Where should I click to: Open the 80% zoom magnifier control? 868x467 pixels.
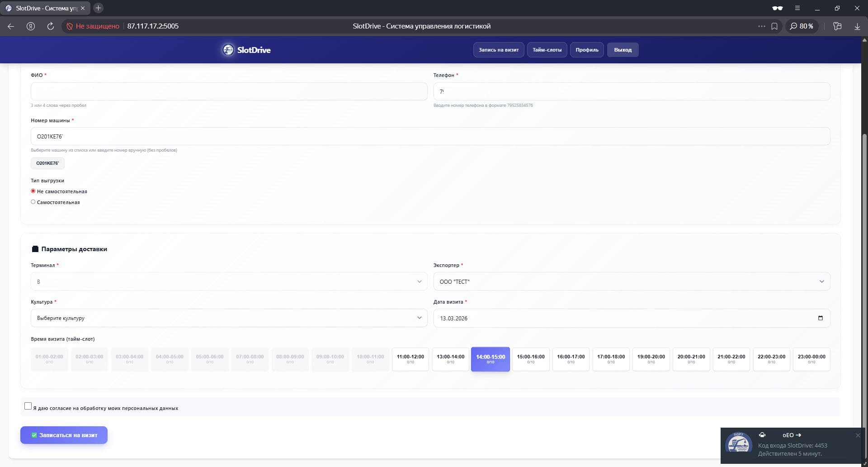[x=802, y=26]
